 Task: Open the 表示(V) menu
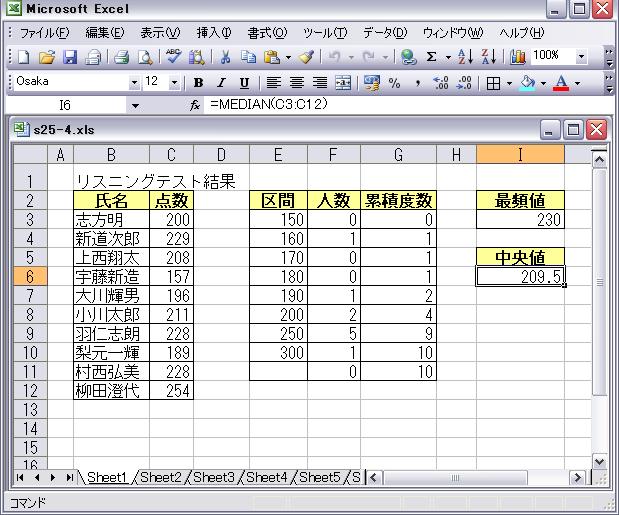(160, 33)
